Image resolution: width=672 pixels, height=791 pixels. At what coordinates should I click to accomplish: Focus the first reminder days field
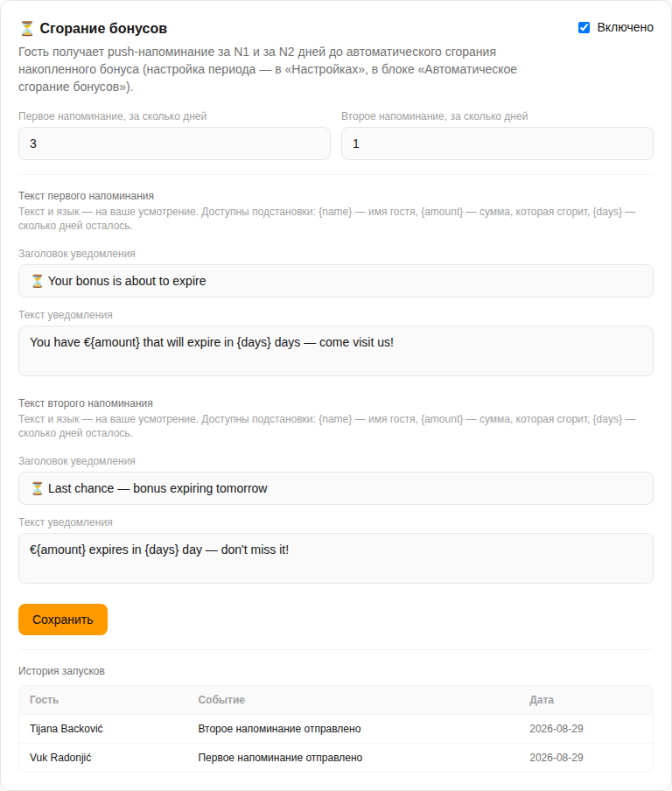(x=174, y=143)
